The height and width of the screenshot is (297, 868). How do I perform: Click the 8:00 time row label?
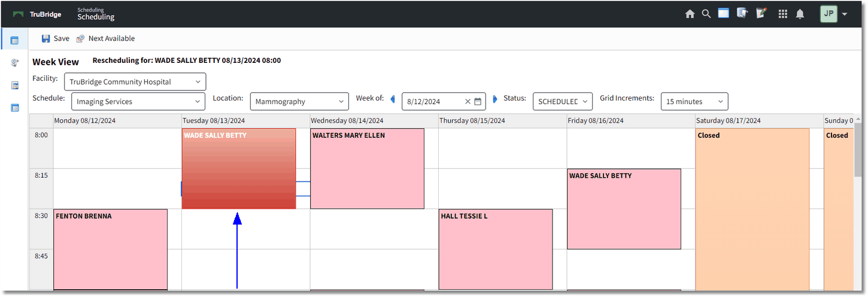coord(41,135)
